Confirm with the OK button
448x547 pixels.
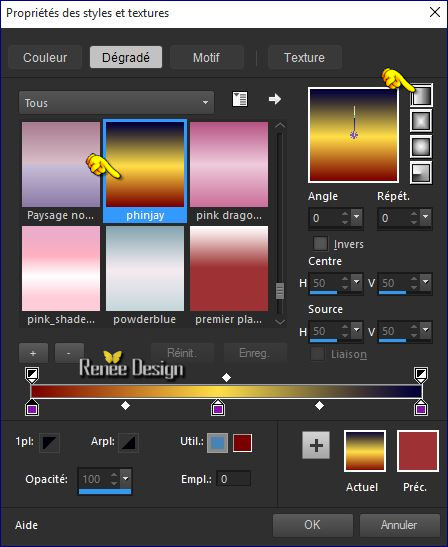[x=312, y=525]
